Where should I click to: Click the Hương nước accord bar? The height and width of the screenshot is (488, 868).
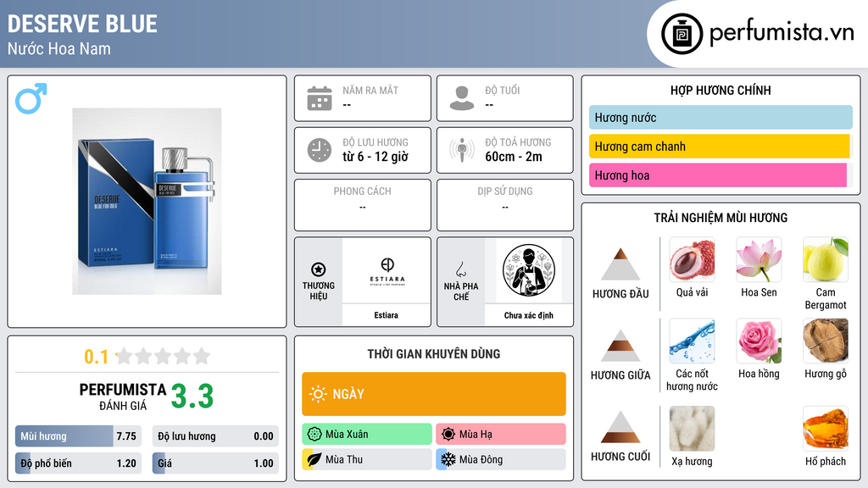(x=721, y=117)
